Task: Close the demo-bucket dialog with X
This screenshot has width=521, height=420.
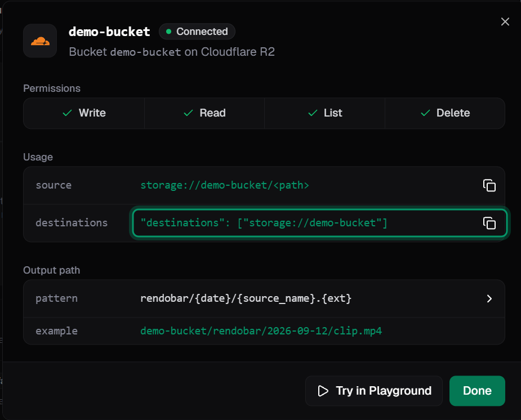Action: [x=505, y=22]
